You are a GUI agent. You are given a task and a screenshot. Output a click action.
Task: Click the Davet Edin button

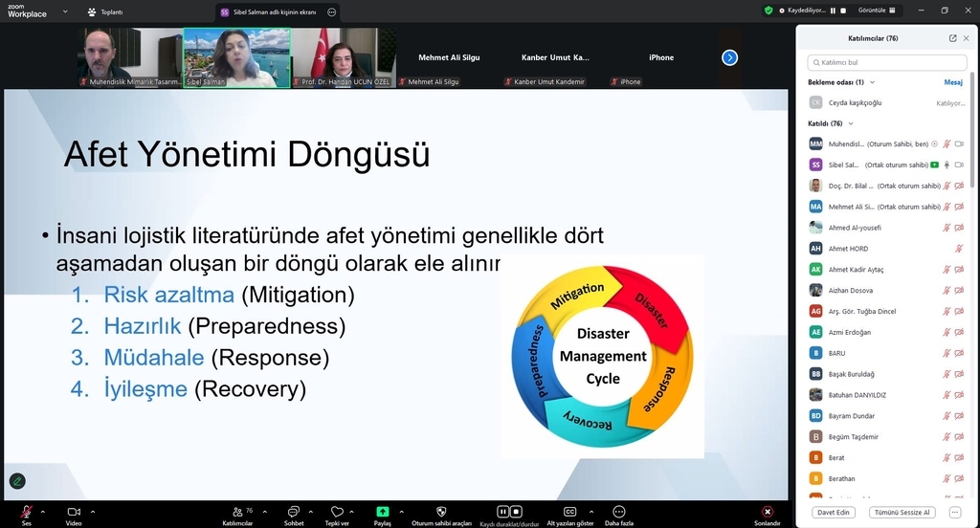pos(833,513)
